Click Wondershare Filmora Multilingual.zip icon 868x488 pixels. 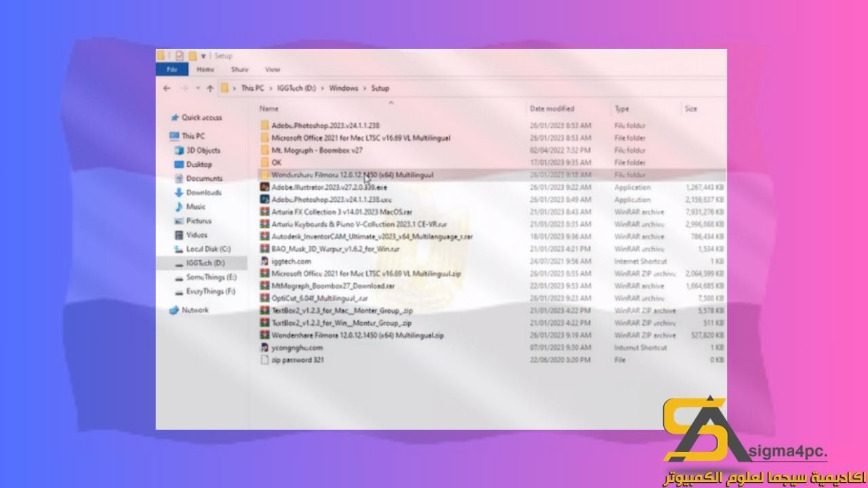tap(264, 335)
